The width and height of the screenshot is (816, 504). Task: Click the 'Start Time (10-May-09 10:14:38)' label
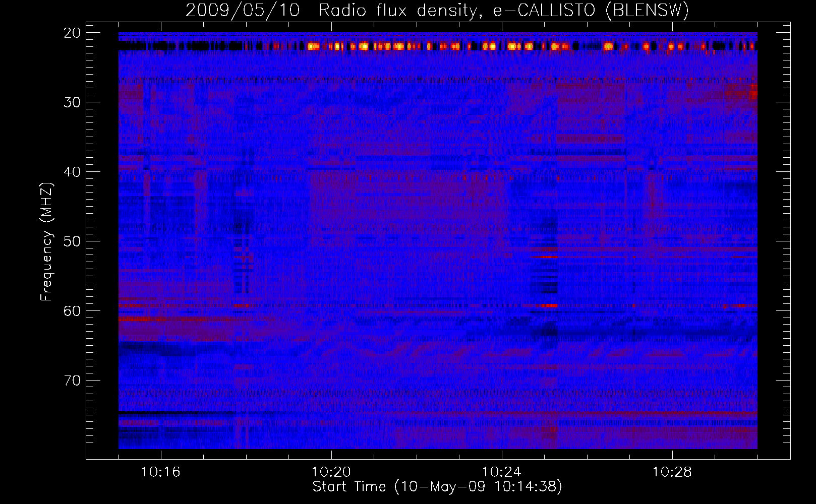pos(437,487)
